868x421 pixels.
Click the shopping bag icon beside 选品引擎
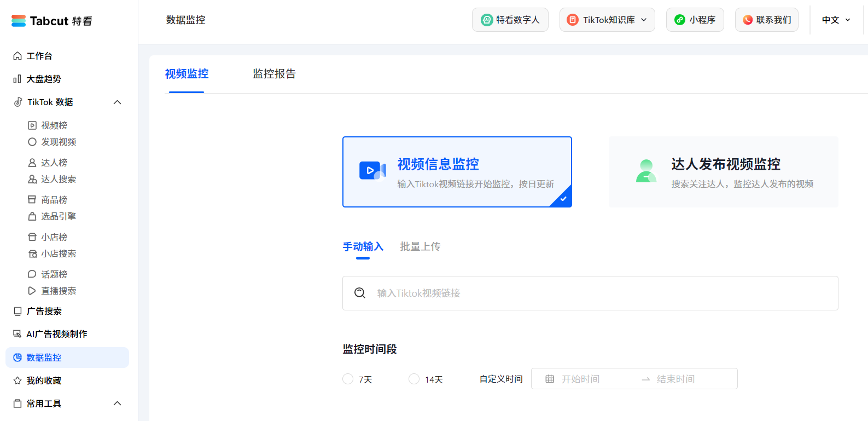32,216
